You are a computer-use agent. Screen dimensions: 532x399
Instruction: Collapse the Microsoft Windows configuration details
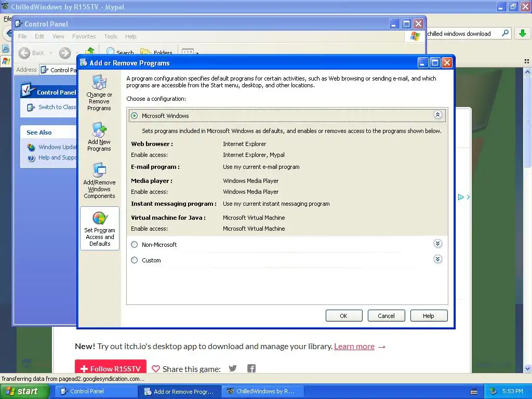click(x=437, y=115)
